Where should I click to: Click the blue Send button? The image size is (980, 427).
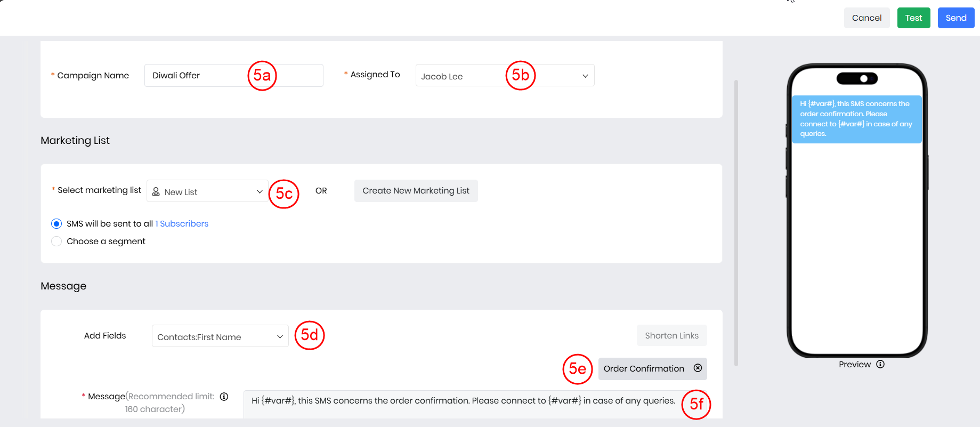point(955,18)
